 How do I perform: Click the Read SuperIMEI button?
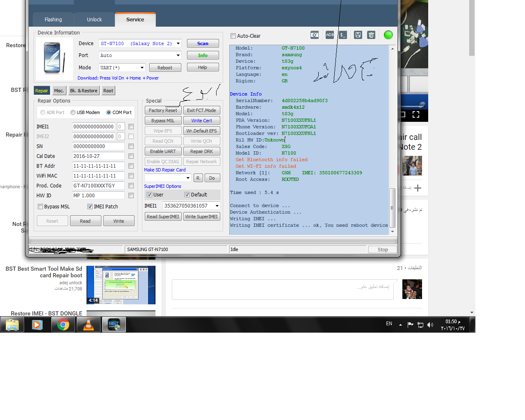(x=163, y=217)
